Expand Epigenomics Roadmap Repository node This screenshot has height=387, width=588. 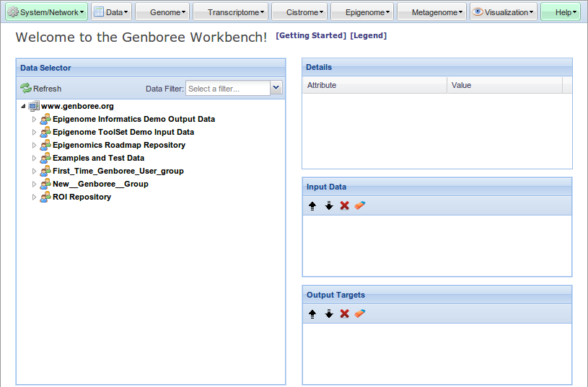[x=34, y=145]
